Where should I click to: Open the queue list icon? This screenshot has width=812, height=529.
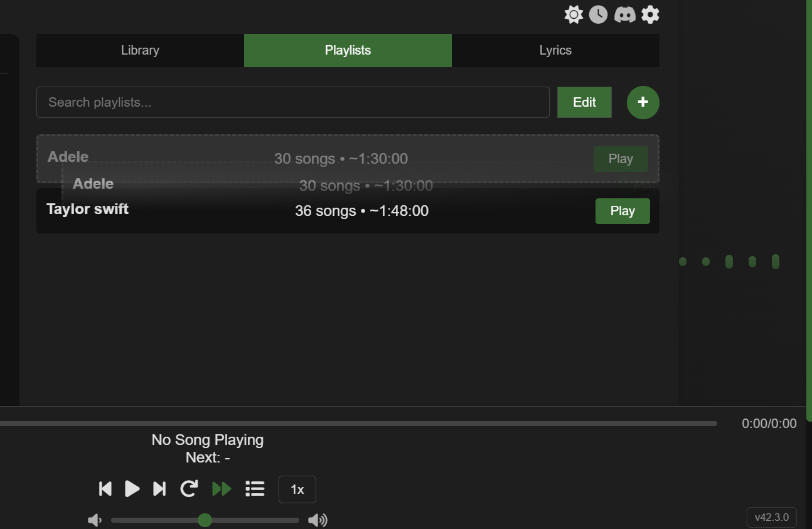255,489
